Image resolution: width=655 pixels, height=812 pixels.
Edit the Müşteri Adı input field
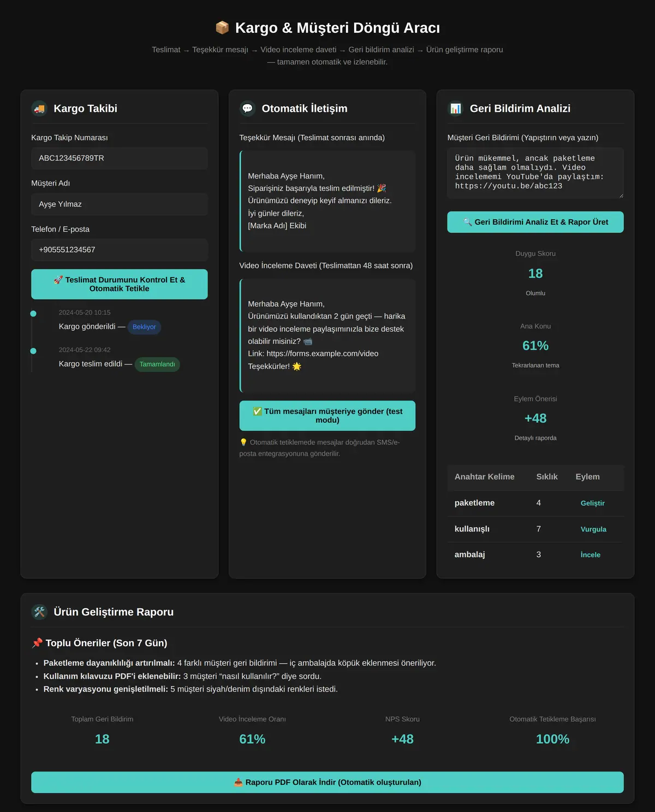coord(120,204)
